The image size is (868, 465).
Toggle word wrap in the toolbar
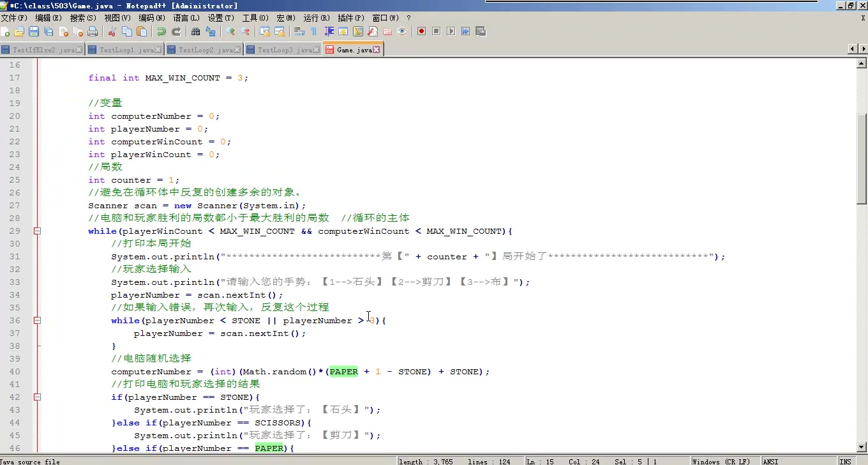tap(299, 31)
